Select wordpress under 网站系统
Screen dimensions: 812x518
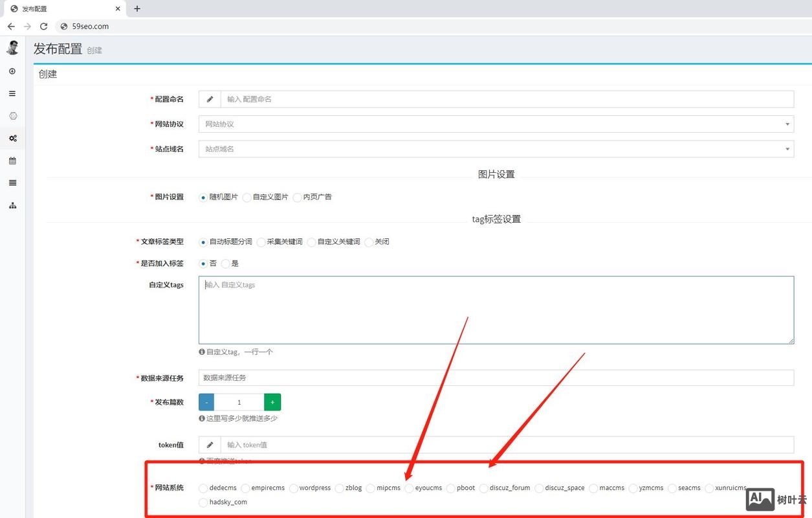tap(293, 488)
